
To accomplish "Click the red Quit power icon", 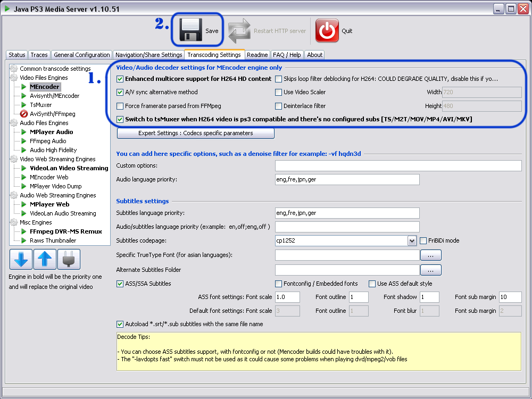I will point(327,30).
